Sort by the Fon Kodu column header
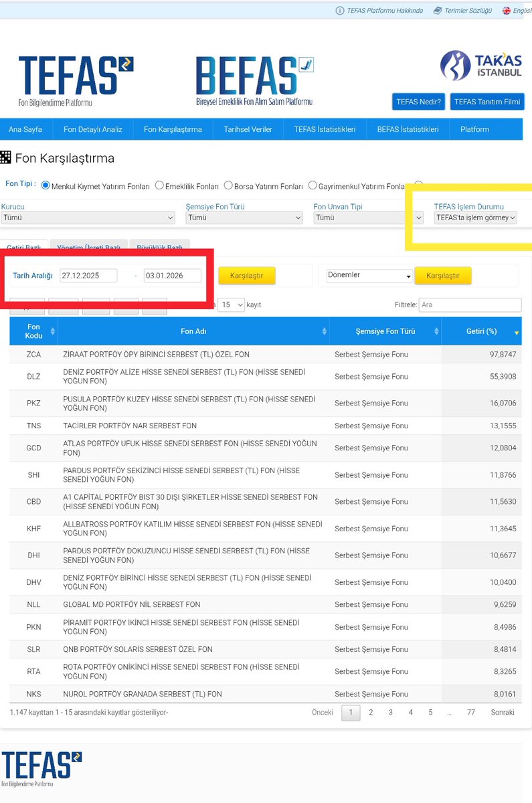532x803 pixels. tap(33, 331)
